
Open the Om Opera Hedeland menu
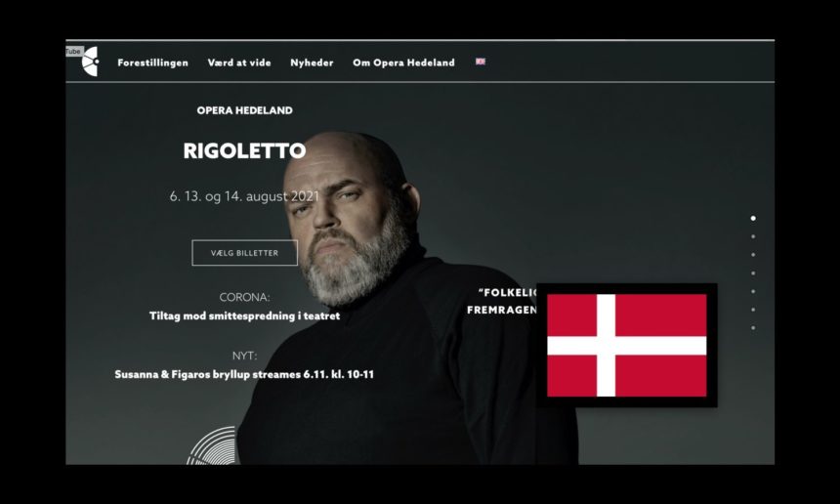pyautogui.click(x=403, y=63)
